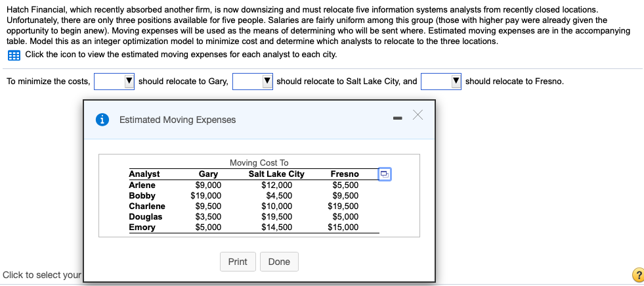Click the Bobby row label
Viewport: 644px width, 286px height.
(142, 195)
